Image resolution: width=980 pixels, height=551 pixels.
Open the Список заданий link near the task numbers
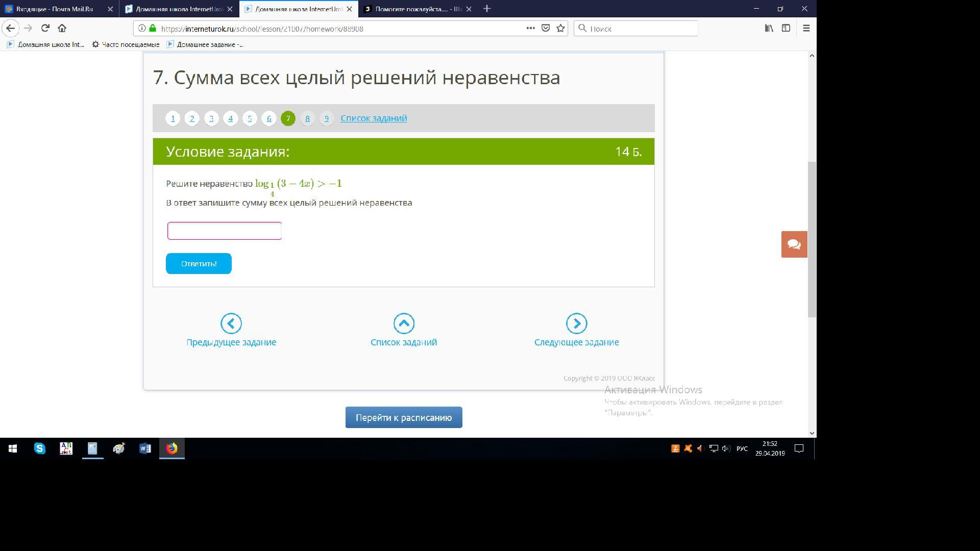(374, 118)
